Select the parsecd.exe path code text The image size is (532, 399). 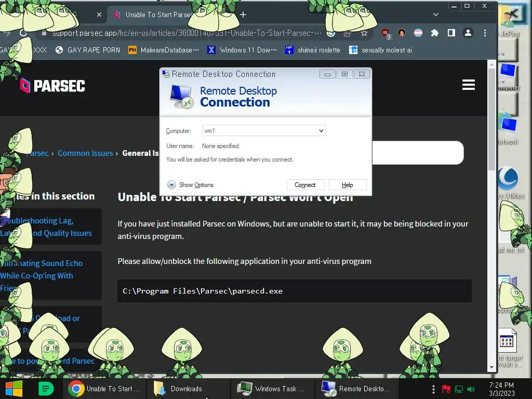[203, 291]
